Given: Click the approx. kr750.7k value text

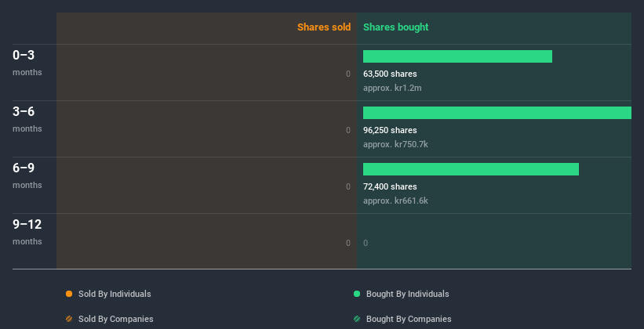Looking at the screenshot, I should point(395,144).
